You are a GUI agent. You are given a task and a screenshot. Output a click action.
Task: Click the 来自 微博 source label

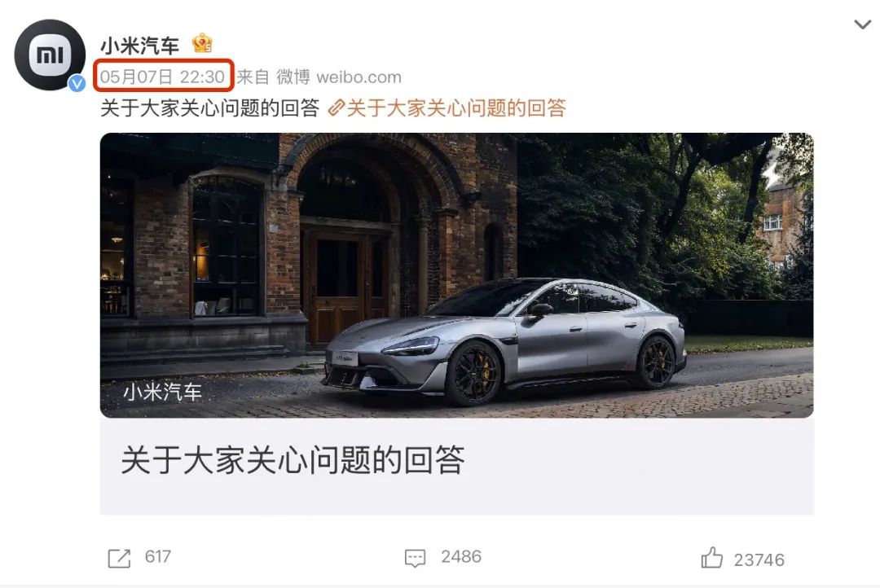(273, 77)
